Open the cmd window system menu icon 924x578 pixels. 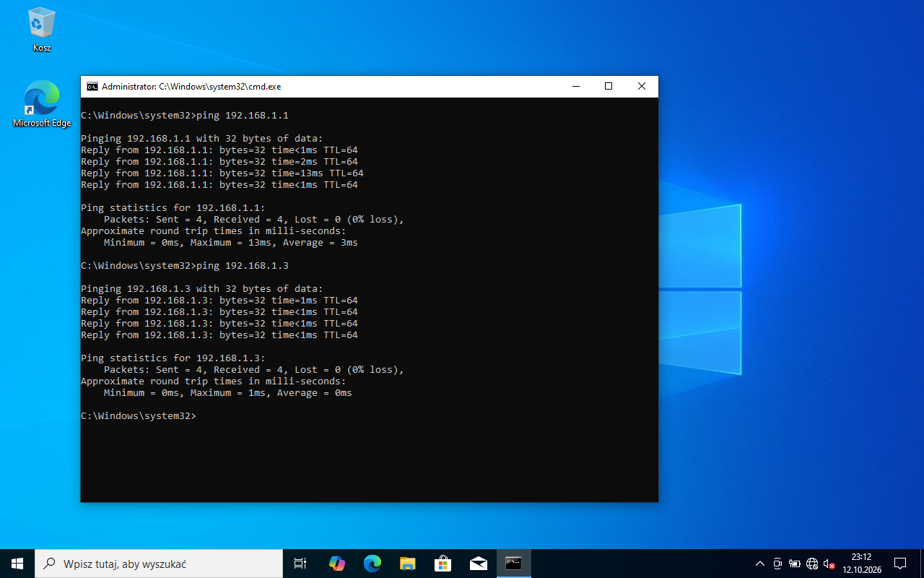click(x=92, y=86)
